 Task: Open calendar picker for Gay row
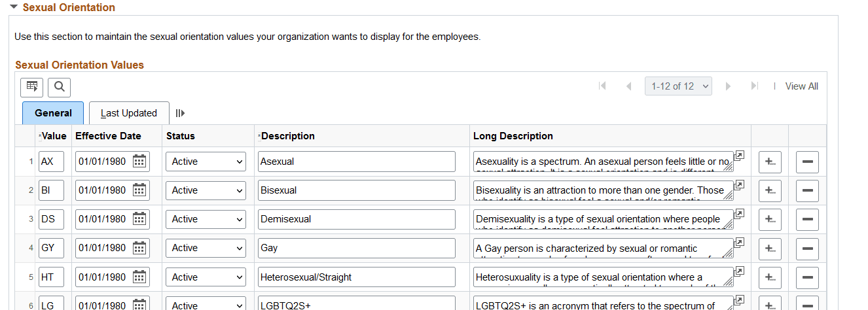coord(139,248)
